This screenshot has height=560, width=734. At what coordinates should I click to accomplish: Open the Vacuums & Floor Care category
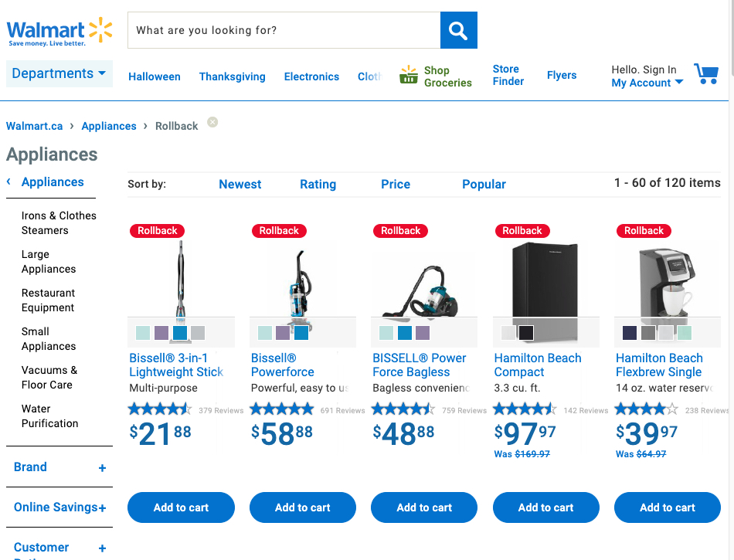[49, 377]
